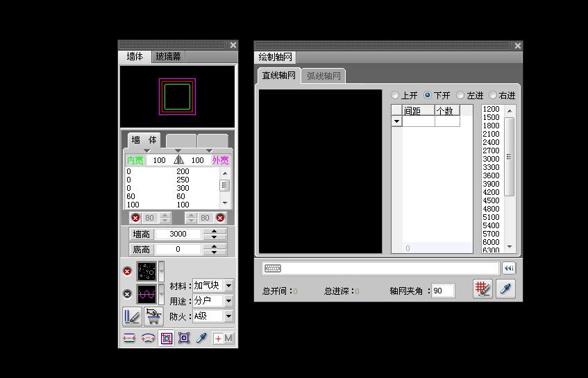Click the slider beside the wave pattern thumbnail
The width and height of the screenshot is (588, 378).
[162, 294]
